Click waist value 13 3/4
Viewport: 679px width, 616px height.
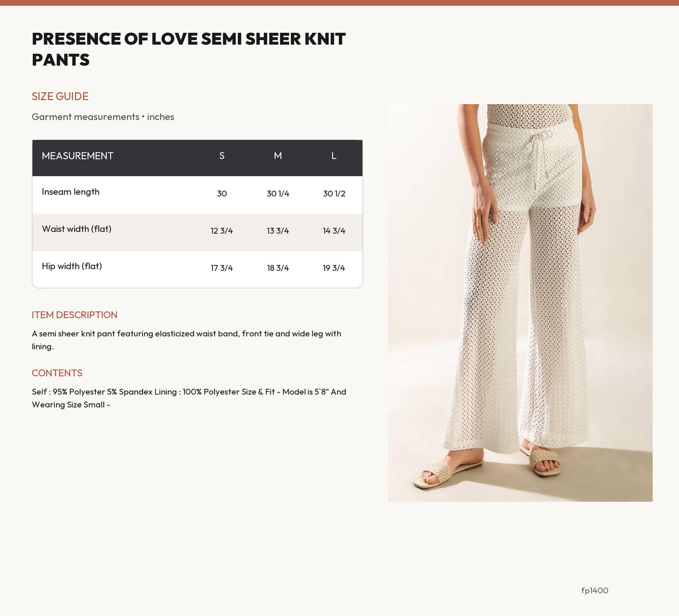point(278,231)
